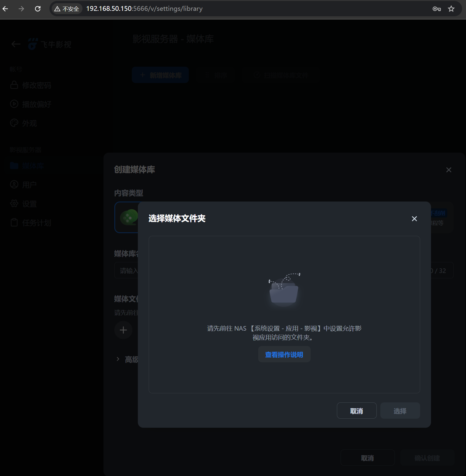Reload the current page

(x=38, y=9)
